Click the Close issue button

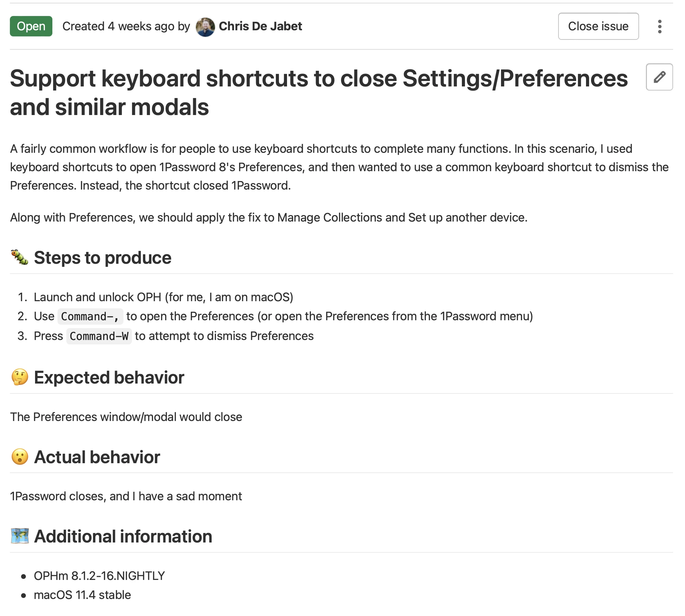tap(598, 26)
